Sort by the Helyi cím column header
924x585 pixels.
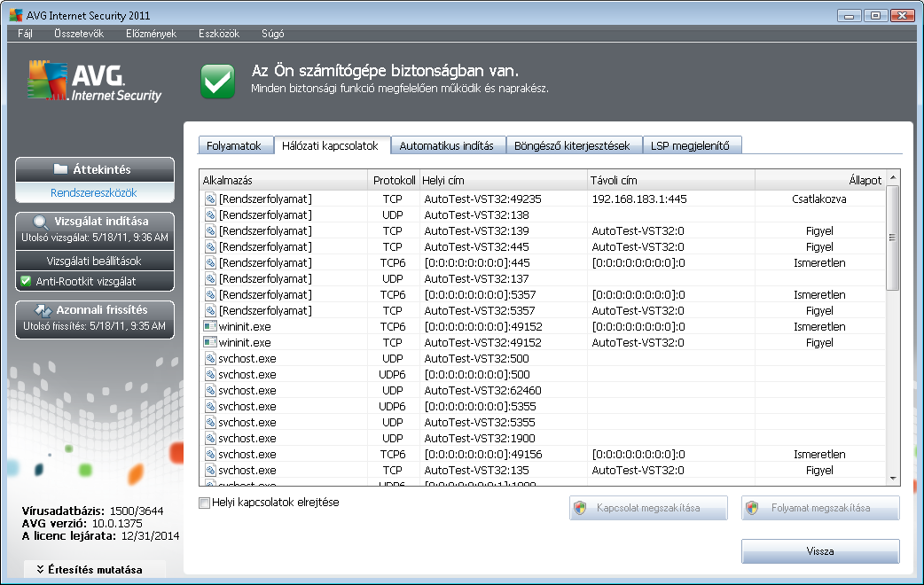tap(504, 180)
